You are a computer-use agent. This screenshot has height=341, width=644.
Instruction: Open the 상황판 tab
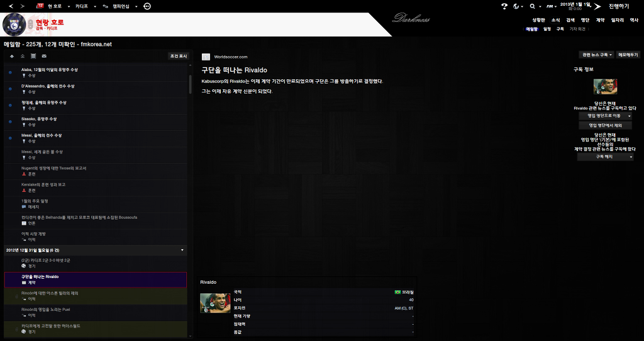click(538, 20)
